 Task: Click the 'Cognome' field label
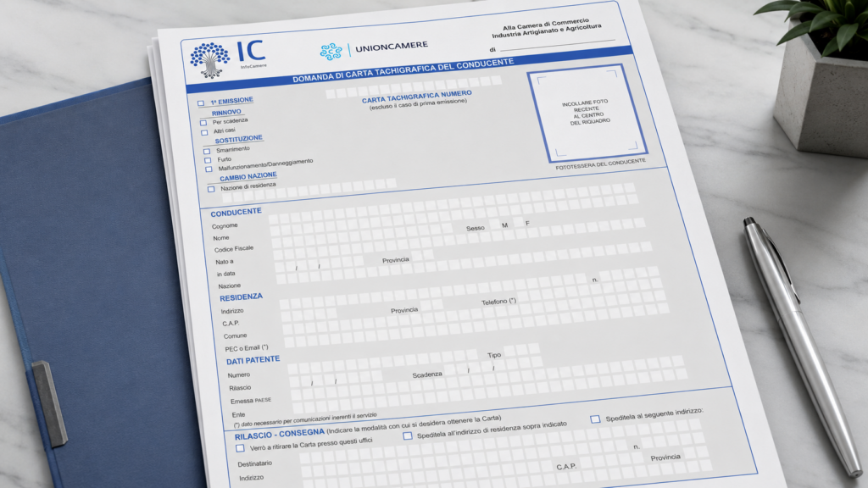click(x=225, y=225)
